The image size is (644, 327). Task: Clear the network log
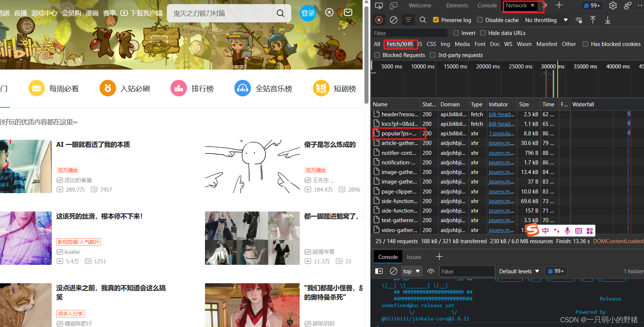[x=393, y=20]
